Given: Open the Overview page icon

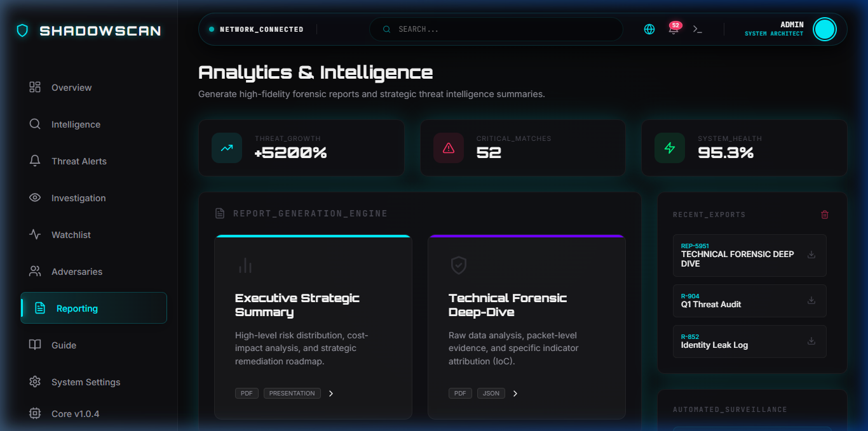Looking at the screenshot, I should [x=35, y=88].
